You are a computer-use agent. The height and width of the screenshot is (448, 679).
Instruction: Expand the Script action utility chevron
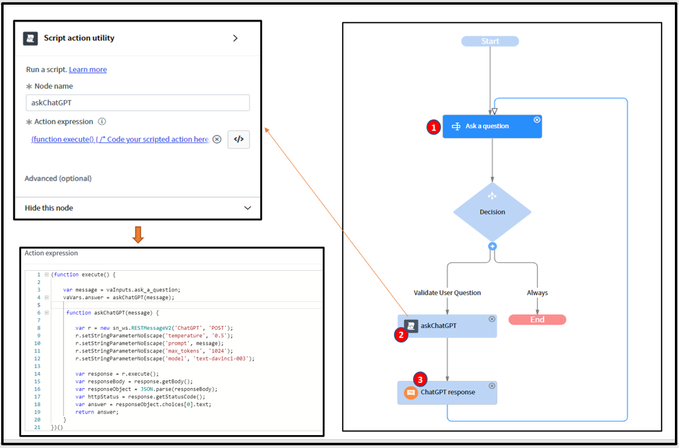pyautogui.click(x=235, y=38)
